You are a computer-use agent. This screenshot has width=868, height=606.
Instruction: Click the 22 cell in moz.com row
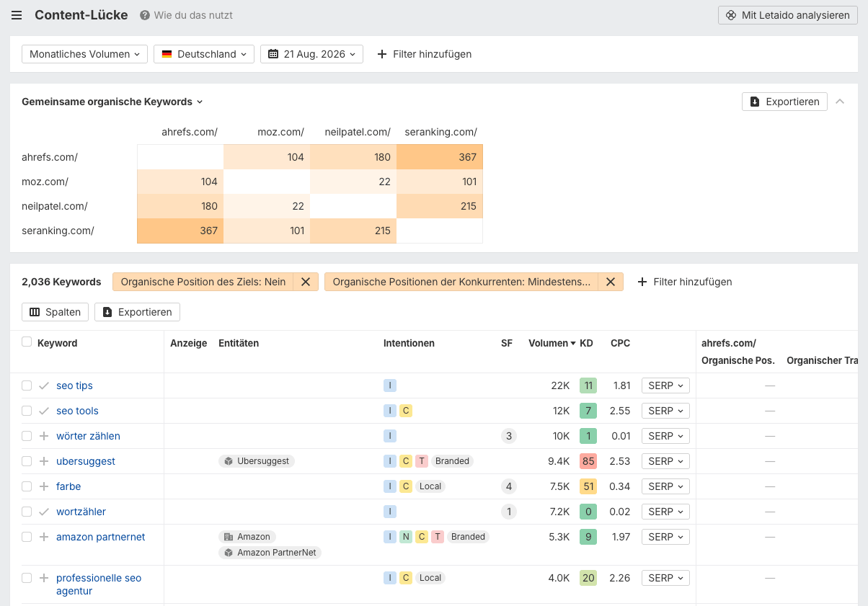tap(353, 182)
